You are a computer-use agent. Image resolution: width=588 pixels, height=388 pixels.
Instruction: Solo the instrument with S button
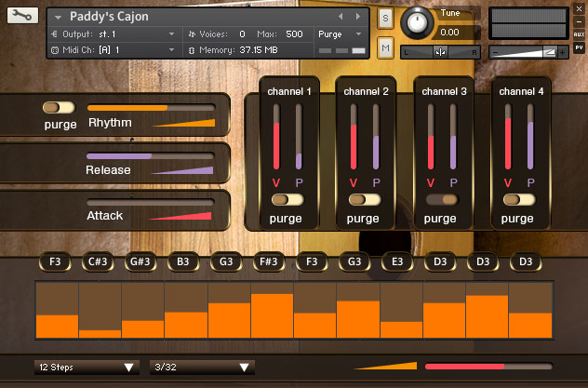tap(385, 18)
